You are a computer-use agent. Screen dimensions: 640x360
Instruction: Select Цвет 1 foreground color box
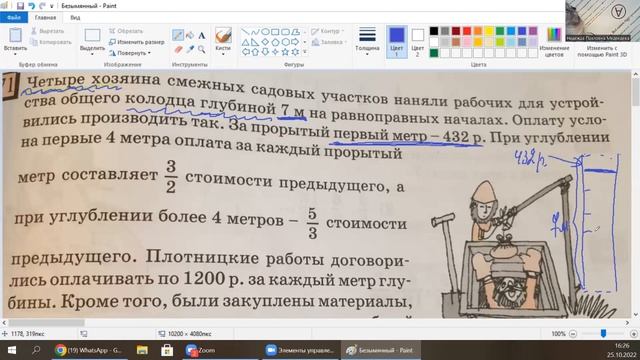396,41
